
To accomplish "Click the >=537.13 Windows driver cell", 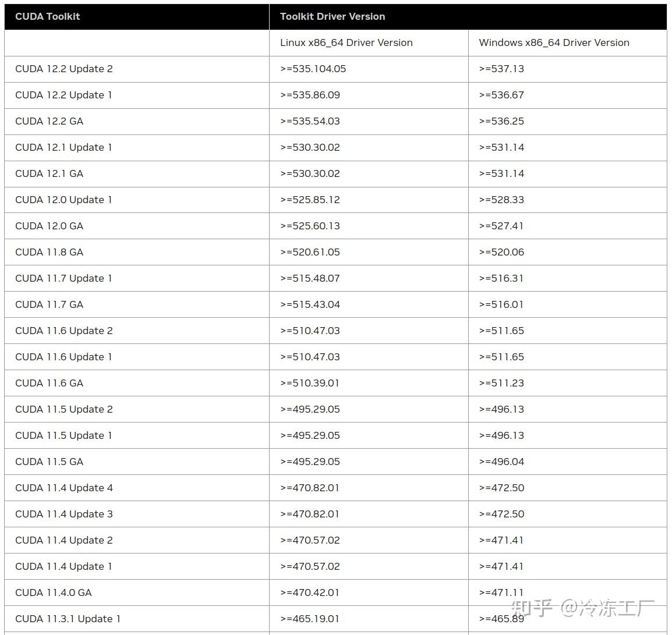I will coord(501,69).
